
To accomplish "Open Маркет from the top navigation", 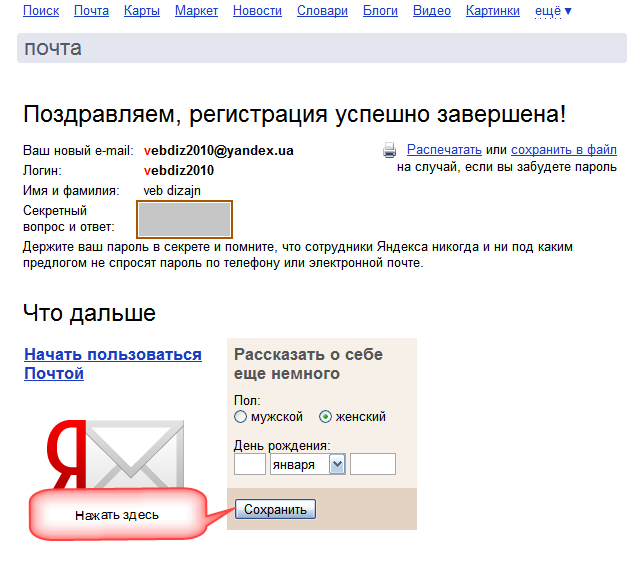I will tap(196, 11).
